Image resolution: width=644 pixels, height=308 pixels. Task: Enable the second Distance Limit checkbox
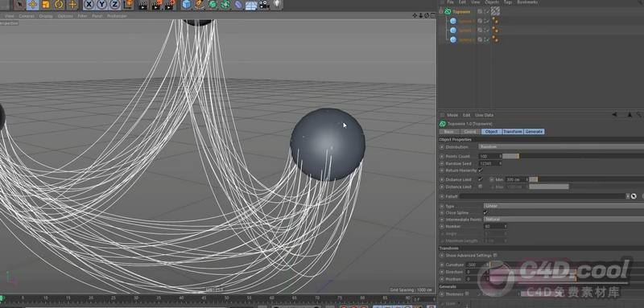[480, 187]
